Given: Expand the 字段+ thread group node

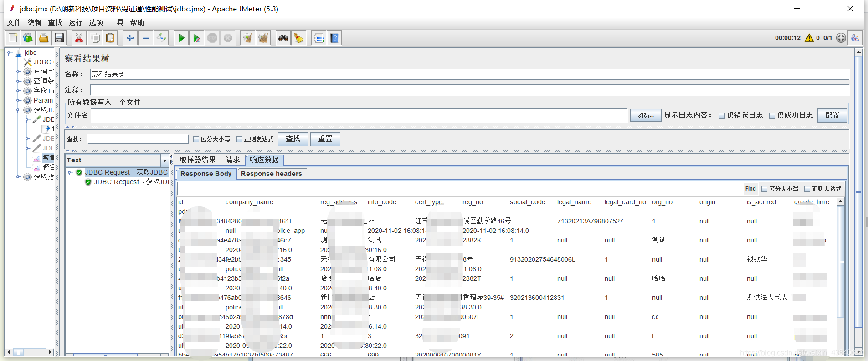Looking at the screenshot, I should pos(18,91).
